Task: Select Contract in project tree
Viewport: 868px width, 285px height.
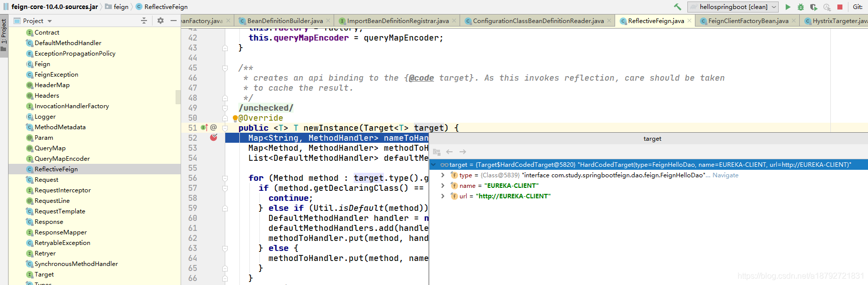Action: pos(47,33)
